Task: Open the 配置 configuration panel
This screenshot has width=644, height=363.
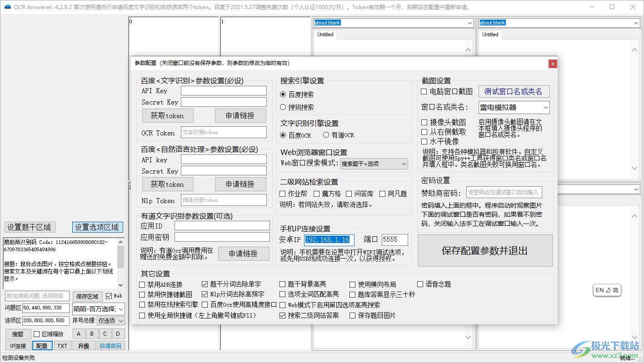Action: 42,345
